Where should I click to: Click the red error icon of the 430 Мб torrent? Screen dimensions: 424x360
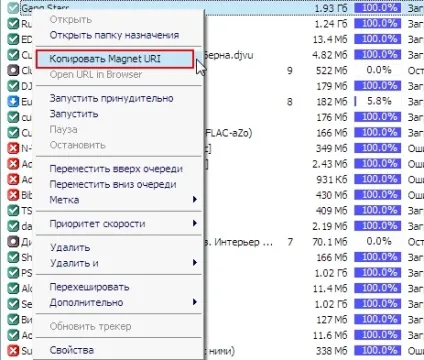[x=13, y=195]
